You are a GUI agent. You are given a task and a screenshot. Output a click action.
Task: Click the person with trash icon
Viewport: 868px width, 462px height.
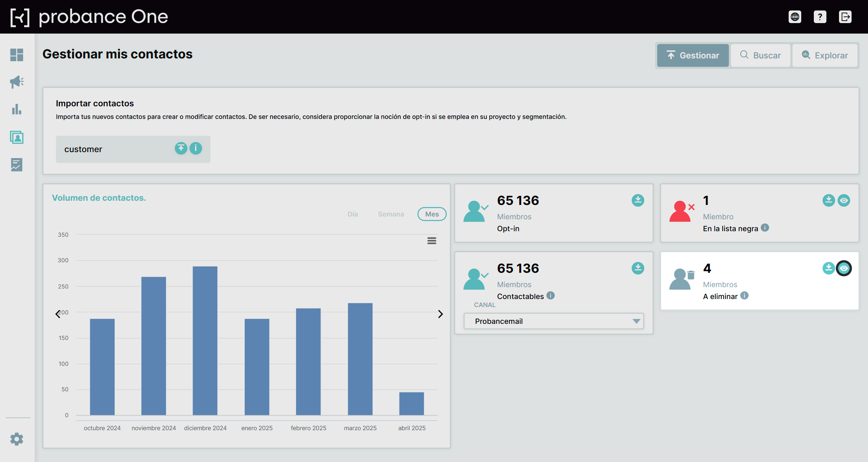(x=682, y=279)
